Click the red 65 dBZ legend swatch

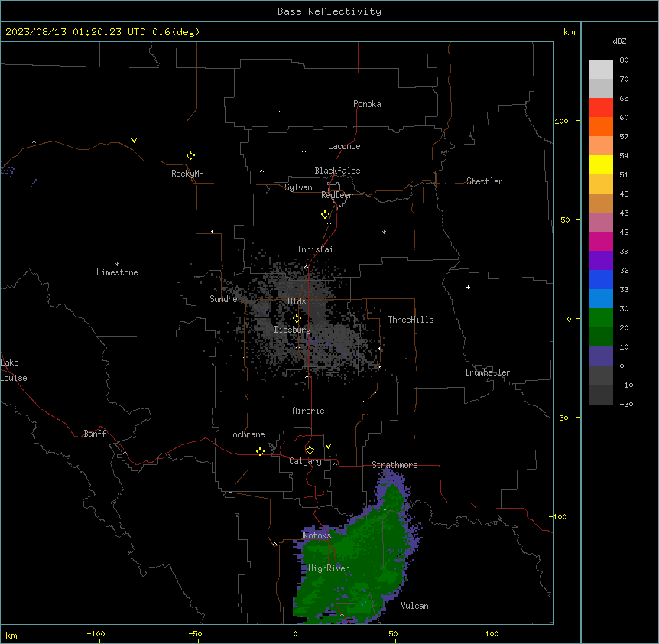(601, 107)
